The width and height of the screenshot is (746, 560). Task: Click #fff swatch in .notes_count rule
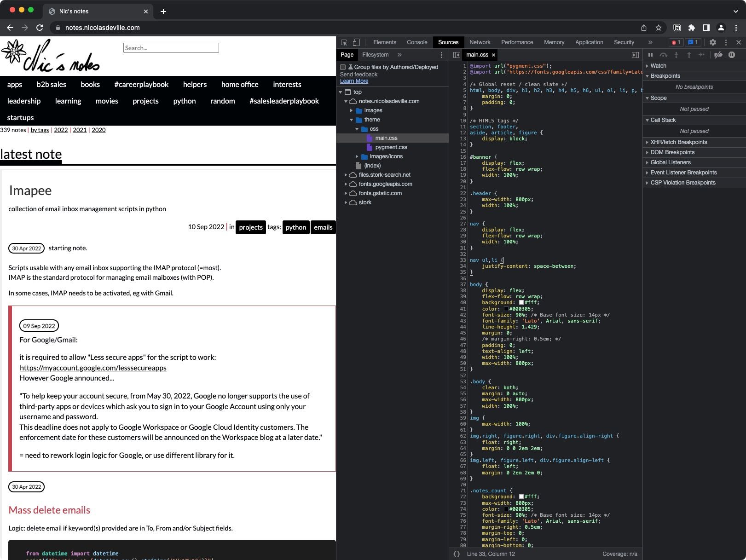click(x=521, y=497)
